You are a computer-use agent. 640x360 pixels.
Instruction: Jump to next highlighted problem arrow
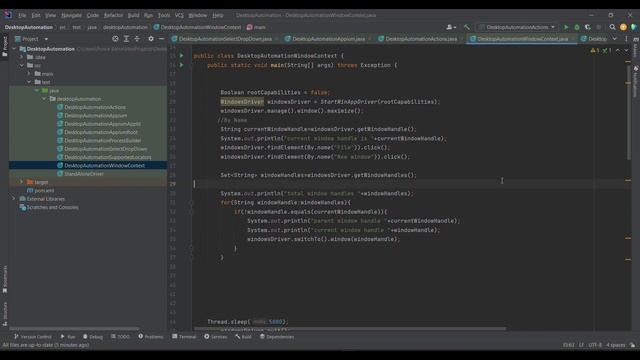click(626, 50)
